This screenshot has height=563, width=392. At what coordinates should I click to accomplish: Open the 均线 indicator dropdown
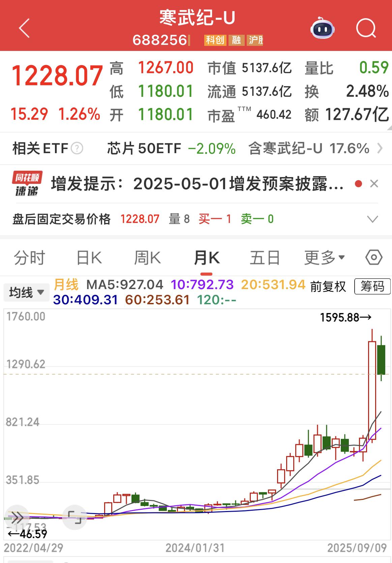(x=26, y=292)
